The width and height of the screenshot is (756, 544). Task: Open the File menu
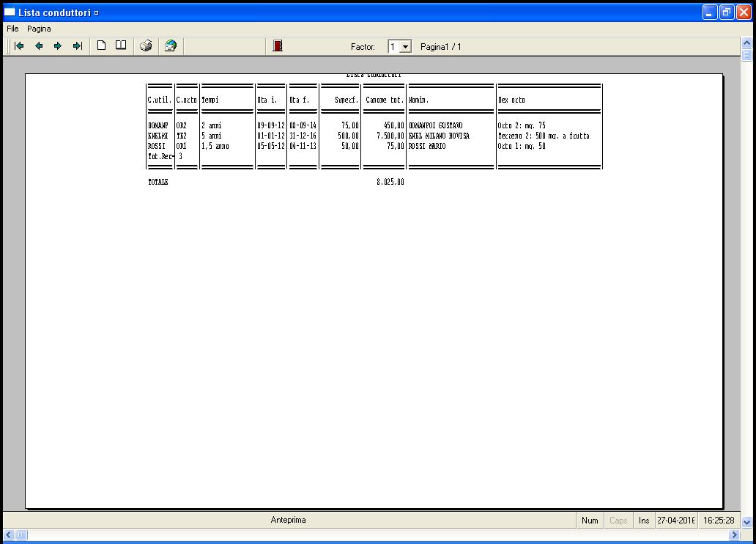pyautogui.click(x=12, y=29)
